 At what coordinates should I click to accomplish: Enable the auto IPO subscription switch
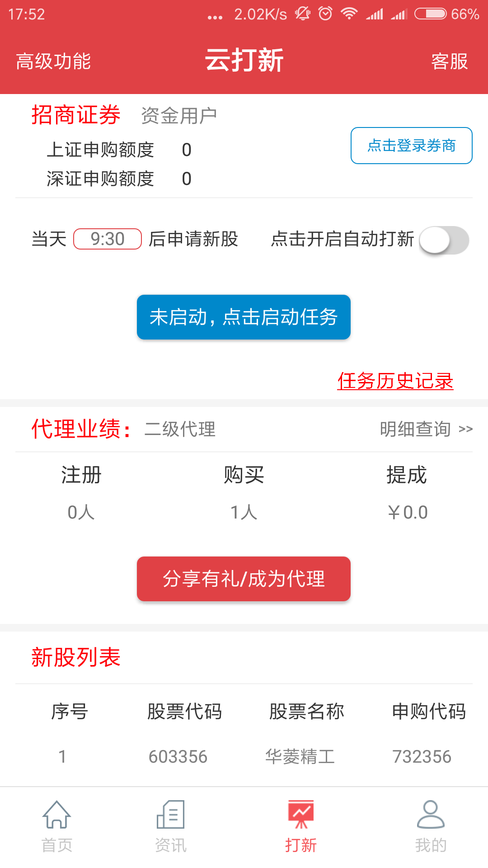pyautogui.click(x=444, y=240)
